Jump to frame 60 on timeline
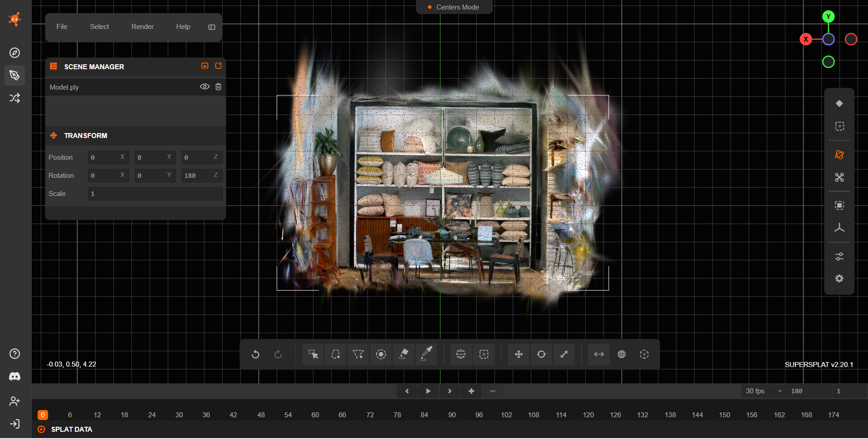Viewport: 868px width, 439px height. point(315,415)
